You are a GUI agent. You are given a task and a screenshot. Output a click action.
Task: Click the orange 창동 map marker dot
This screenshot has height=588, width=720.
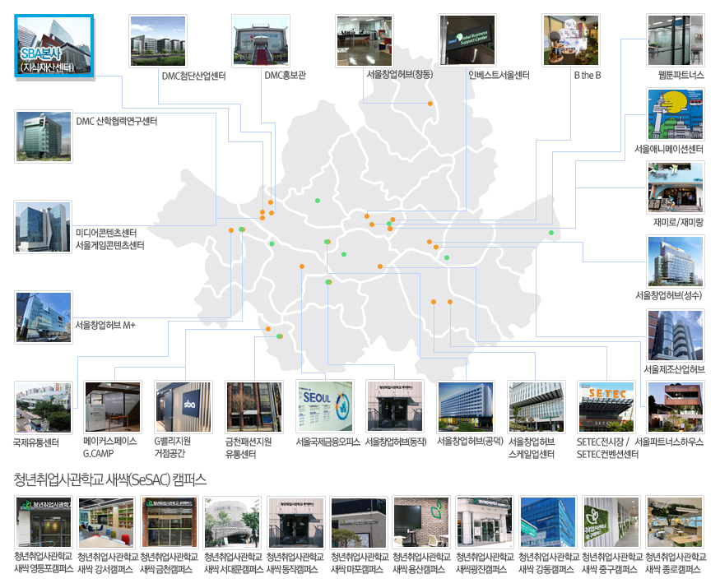click(430, 104)
